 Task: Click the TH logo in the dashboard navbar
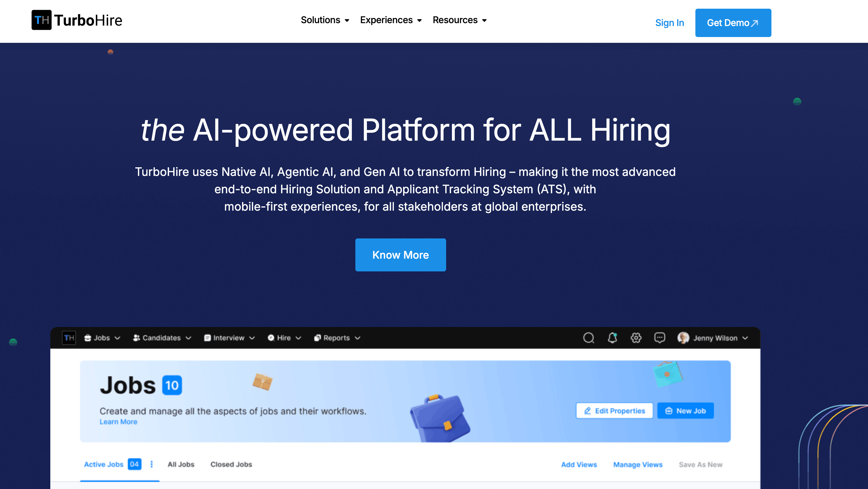coord(69,338)
